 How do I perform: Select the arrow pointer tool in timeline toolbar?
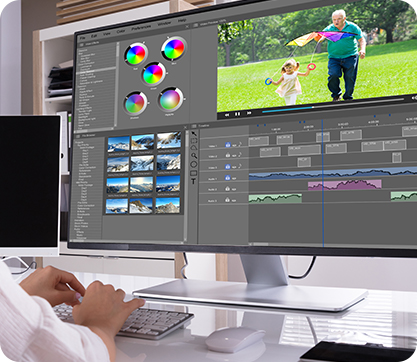click(194, 133)
